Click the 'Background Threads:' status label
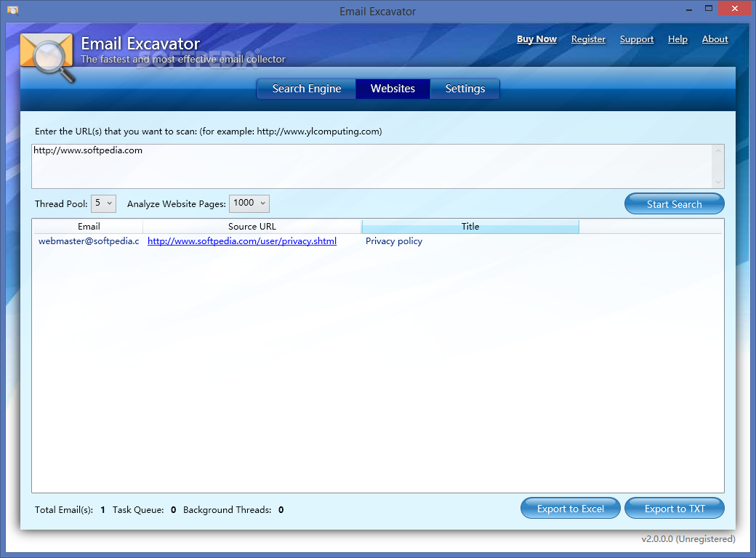Image resolution: width=756 pixels, height=558 pixels. point(227,510)
